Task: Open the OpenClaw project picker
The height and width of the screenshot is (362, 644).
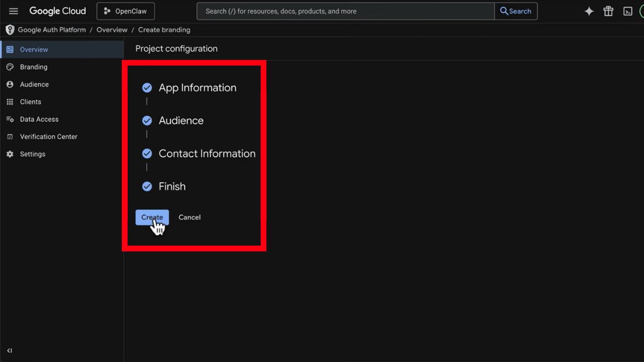Action: click(x=126, y=11)
